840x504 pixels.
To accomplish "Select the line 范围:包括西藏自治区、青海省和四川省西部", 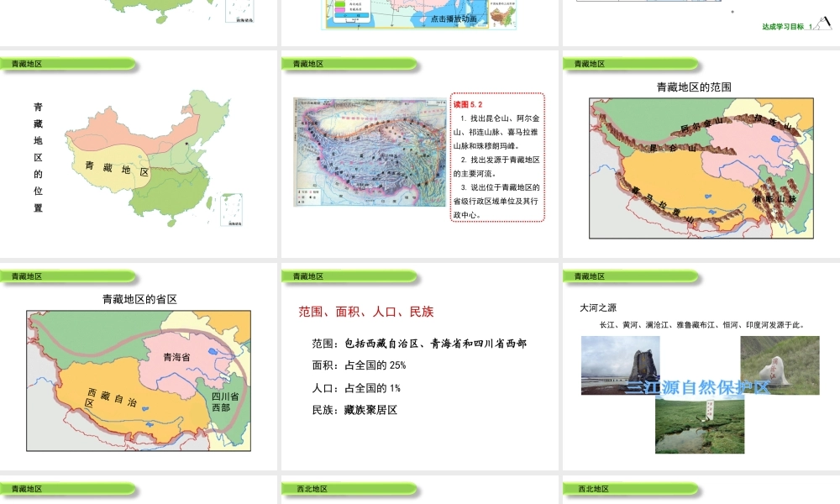I will click(x=419, y=344).
